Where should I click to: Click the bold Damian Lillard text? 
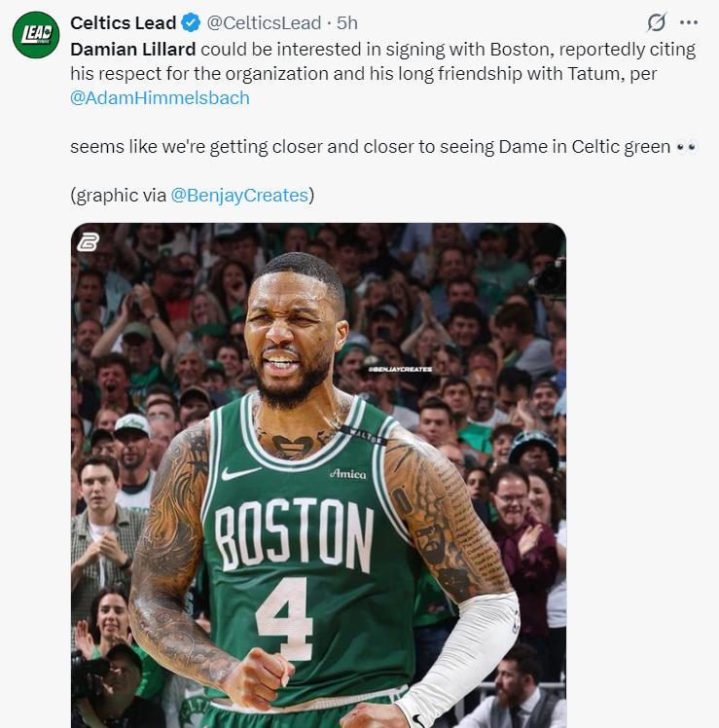(x=132, y=49)
